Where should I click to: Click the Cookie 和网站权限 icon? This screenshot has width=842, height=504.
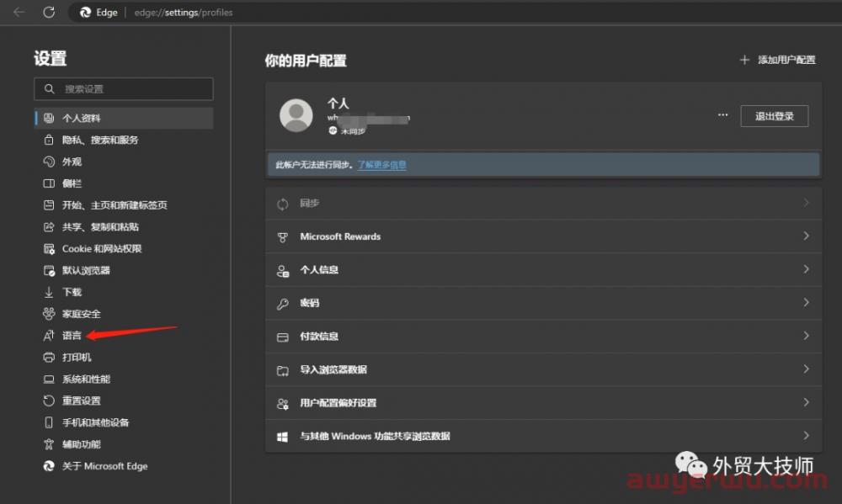coord(49,249)
